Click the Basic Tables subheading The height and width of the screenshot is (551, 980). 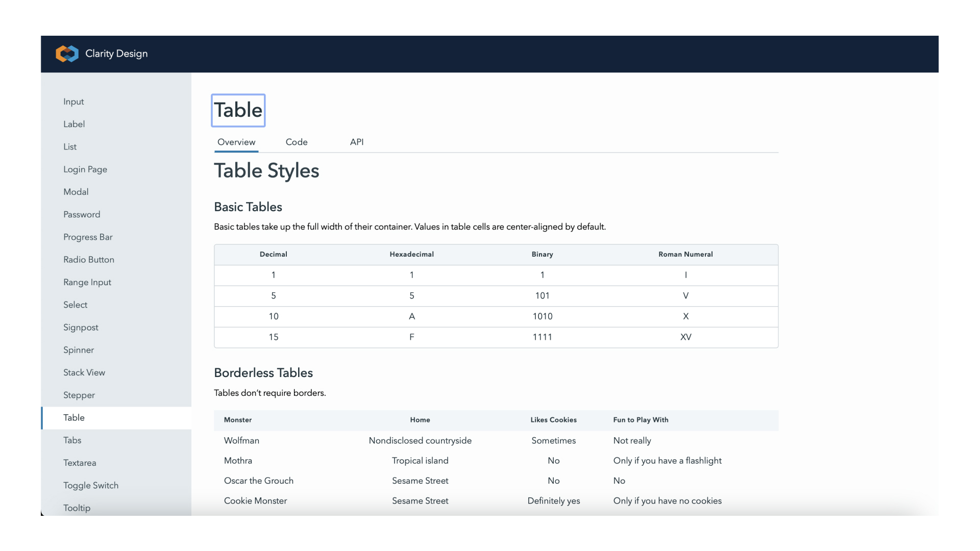[x=248, y=207]
